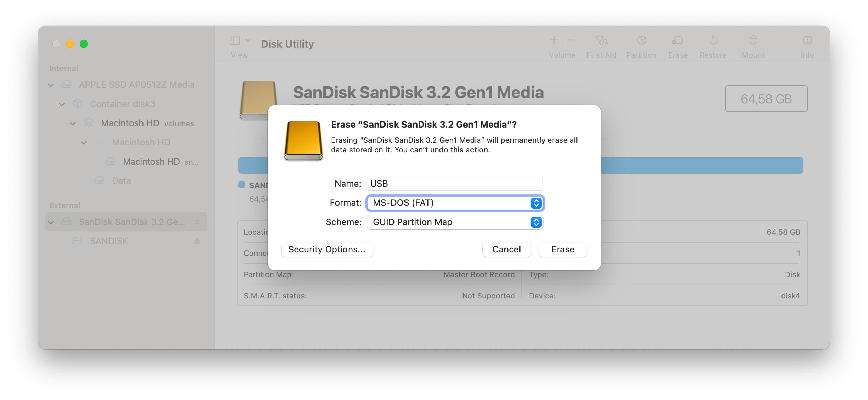Collapse the APPLE SSD AP0512Z Media tree item

(x=51, y=85)
